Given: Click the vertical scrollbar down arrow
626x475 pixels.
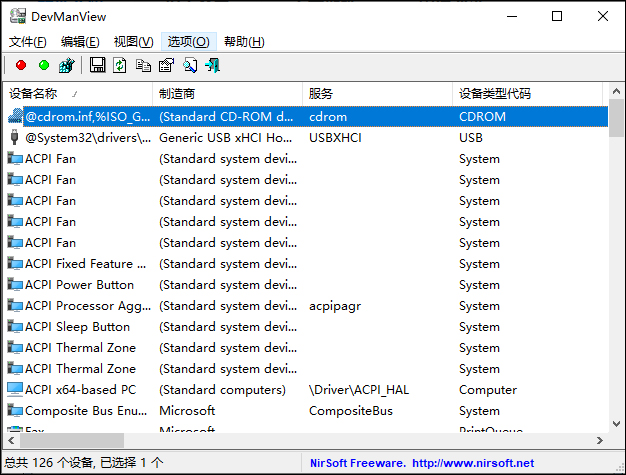Looking at the screenshot, I should click(616, 424).
